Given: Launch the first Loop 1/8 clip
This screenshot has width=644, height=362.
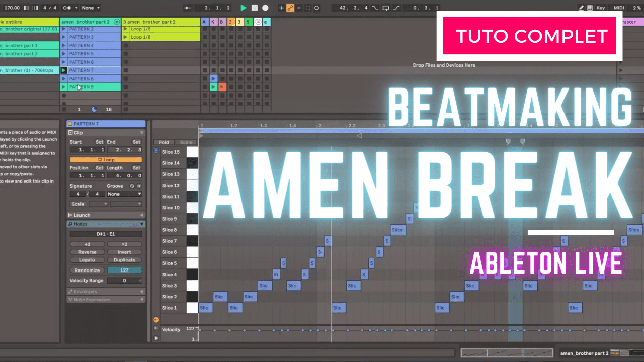Looking at the screenshot, I should [125, 29].
